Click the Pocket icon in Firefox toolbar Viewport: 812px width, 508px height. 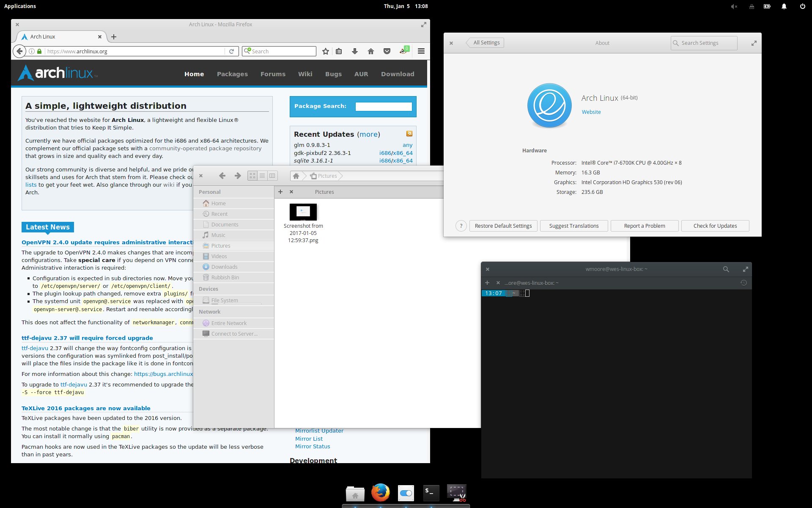pyautogui.click(x=387, y=51)
